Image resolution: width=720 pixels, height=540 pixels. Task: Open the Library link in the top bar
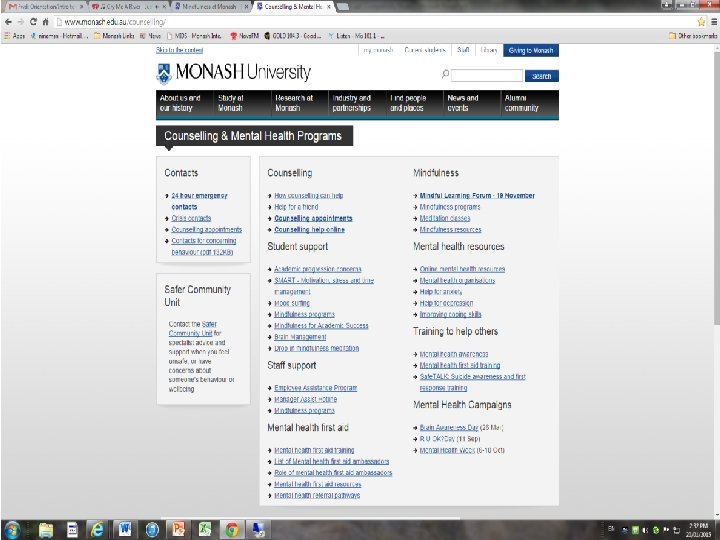point(489,50)
